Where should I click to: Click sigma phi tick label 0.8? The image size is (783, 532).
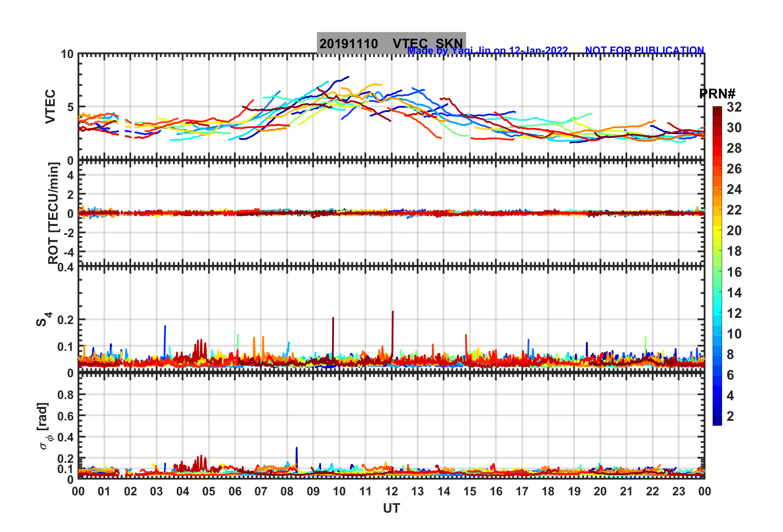click(66, 395)
